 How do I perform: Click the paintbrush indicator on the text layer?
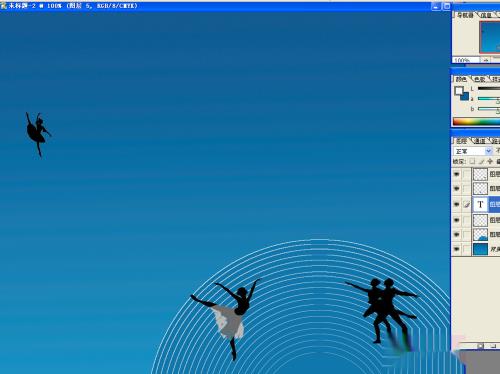coord(467,204)
